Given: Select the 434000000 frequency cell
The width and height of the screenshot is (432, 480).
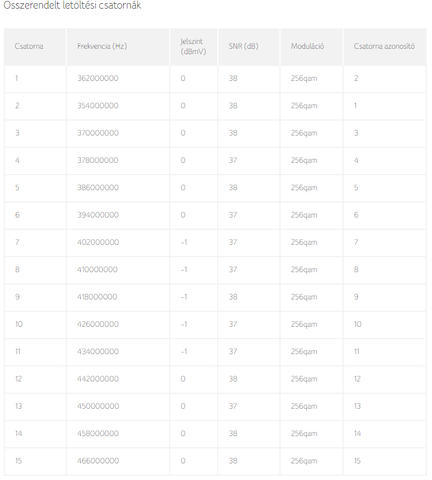Looking at the screenshot, I should (x=98, y=352).
